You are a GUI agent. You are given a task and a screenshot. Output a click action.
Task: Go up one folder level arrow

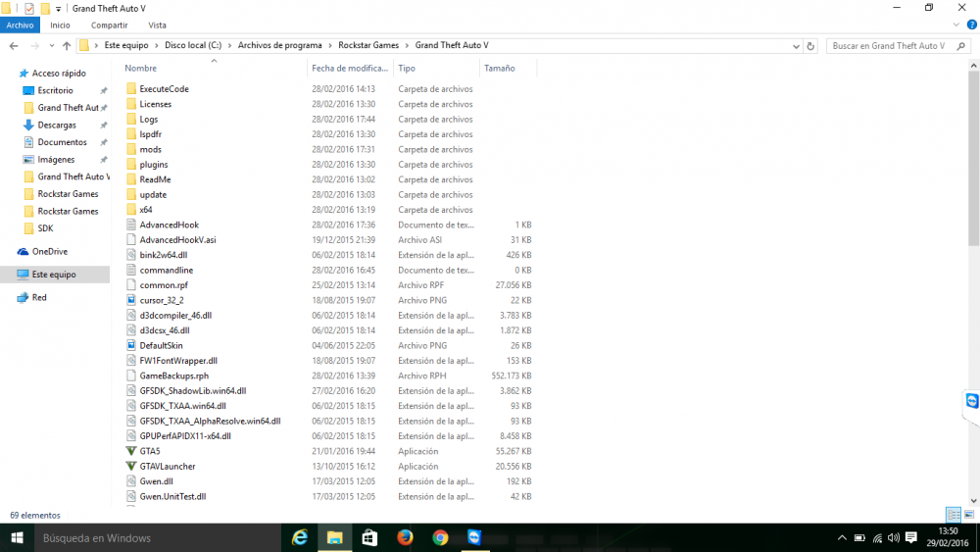click(x=67, y=46)
